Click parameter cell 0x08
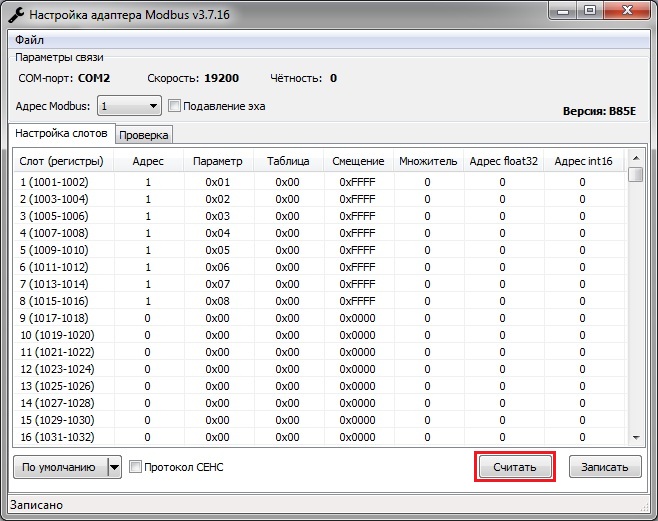This screenshot has height=521, width=658. (218, 301)
